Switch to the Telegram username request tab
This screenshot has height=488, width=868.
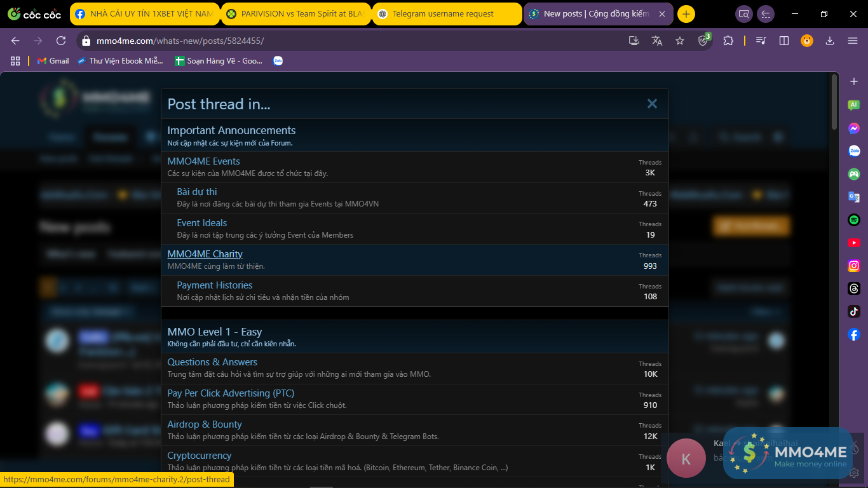click(447, 13)
